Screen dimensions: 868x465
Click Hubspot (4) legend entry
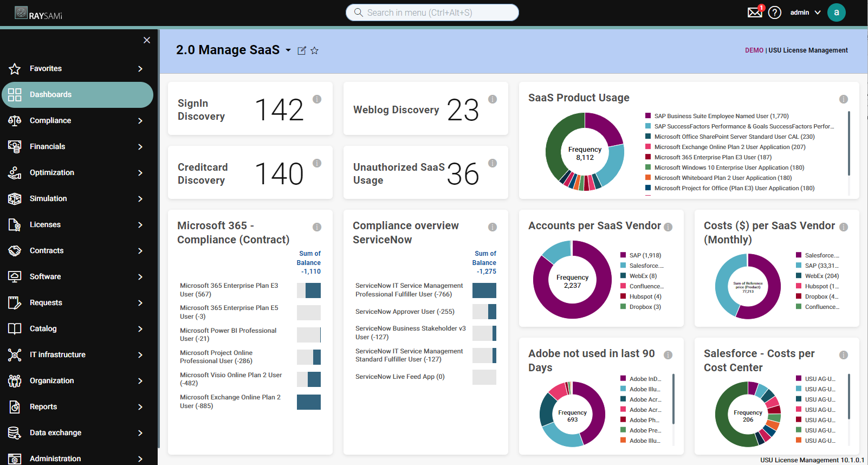point(641,296)
